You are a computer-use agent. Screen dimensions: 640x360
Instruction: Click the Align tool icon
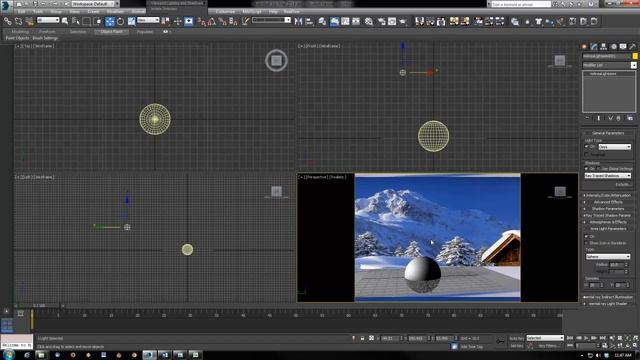(309, 21)
